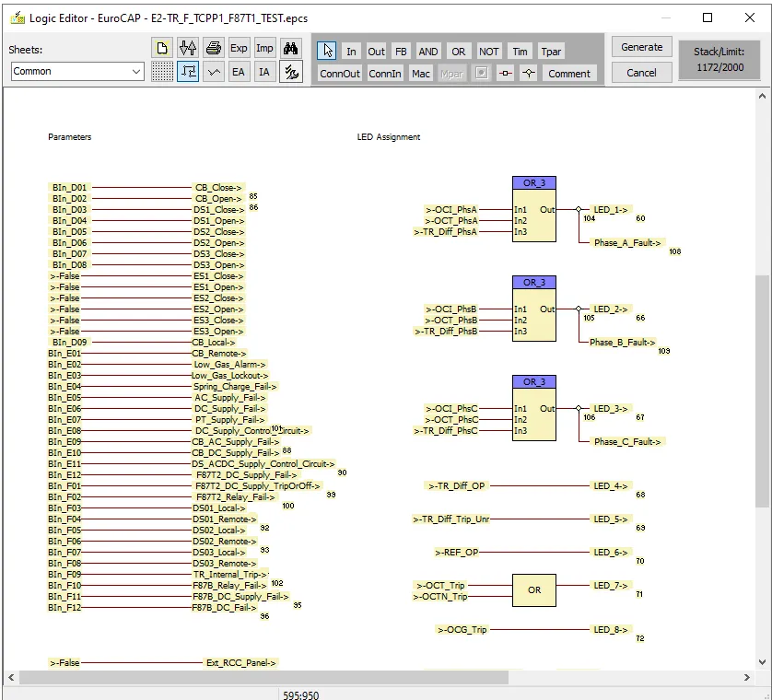Select the In input block tool
The height and width of the screenshot is (700, 772).
point(351,52)
